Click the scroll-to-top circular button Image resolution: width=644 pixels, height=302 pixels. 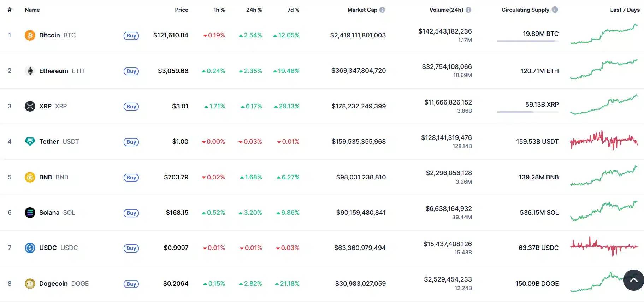[x=633, y=280]
